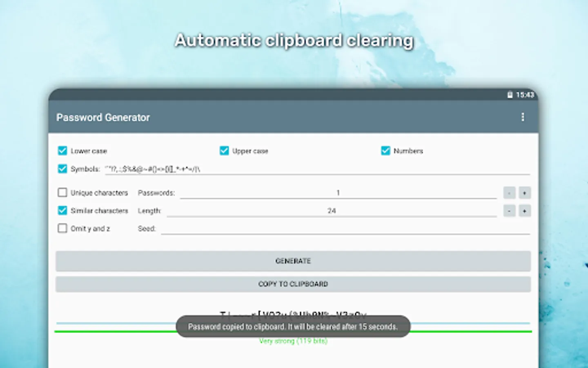The image size is (588, 368).
Task: Disable the Upper case checkbox
Action: click(x=224, y=151)
